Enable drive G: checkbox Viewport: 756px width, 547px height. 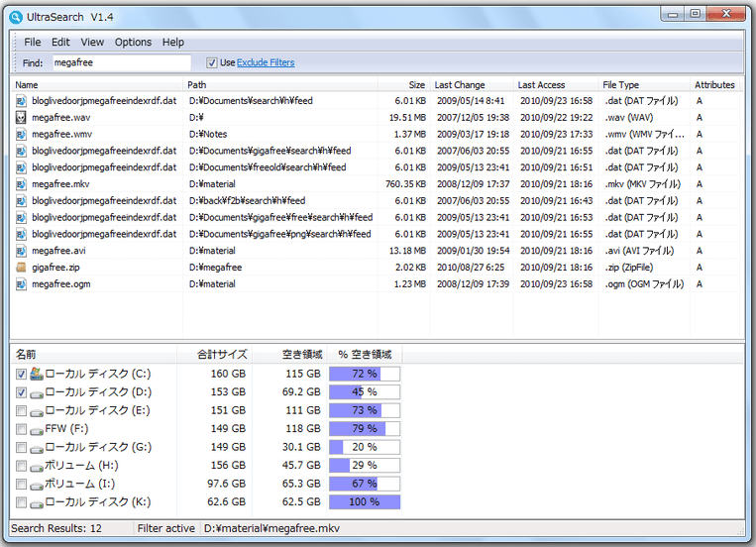pos(21,447)
